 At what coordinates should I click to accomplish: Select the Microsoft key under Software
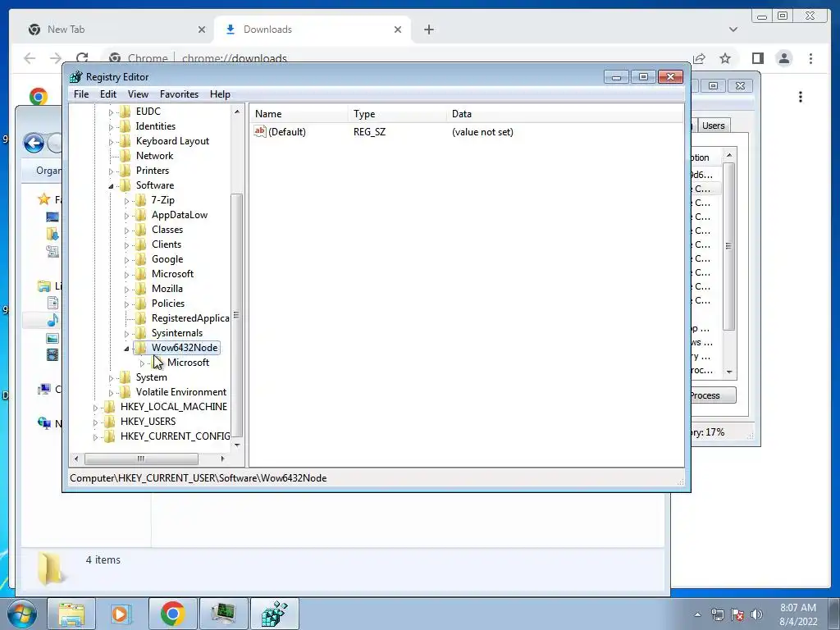(x=172, y=274)
